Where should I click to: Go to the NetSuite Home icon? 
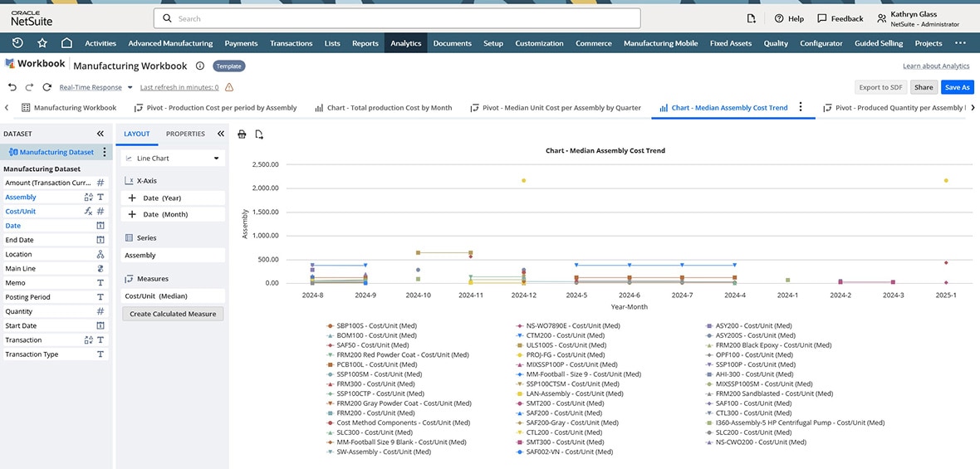pos(66,43)
